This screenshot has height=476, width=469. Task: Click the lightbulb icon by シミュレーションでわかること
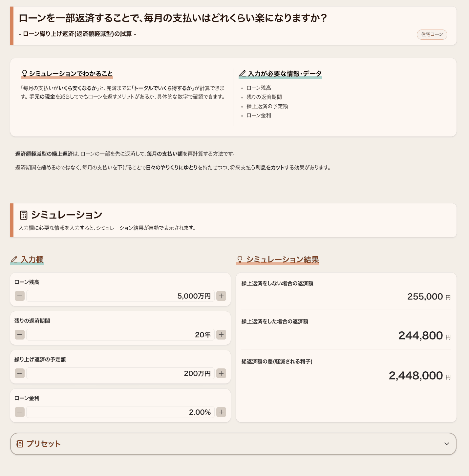click(24, 73)
